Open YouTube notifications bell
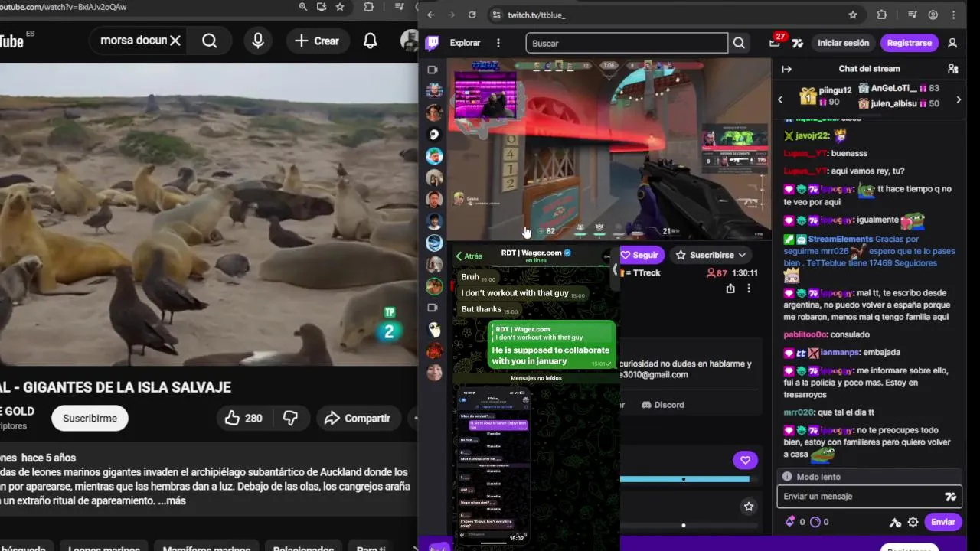 (370, 41)
